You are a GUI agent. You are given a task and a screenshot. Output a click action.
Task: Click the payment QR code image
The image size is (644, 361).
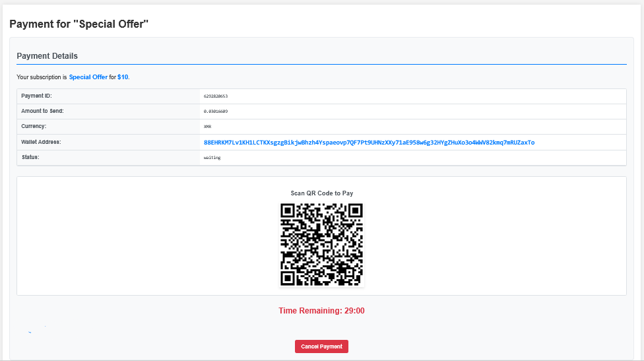click(x=321, y=244)
